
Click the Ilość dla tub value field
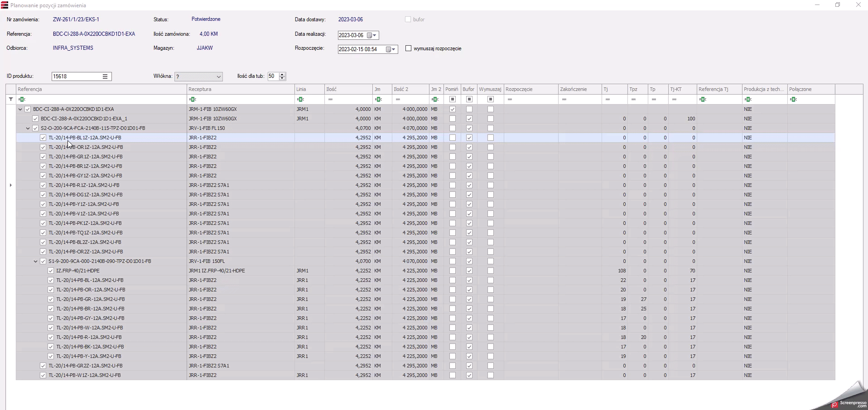tap(273, 76)
